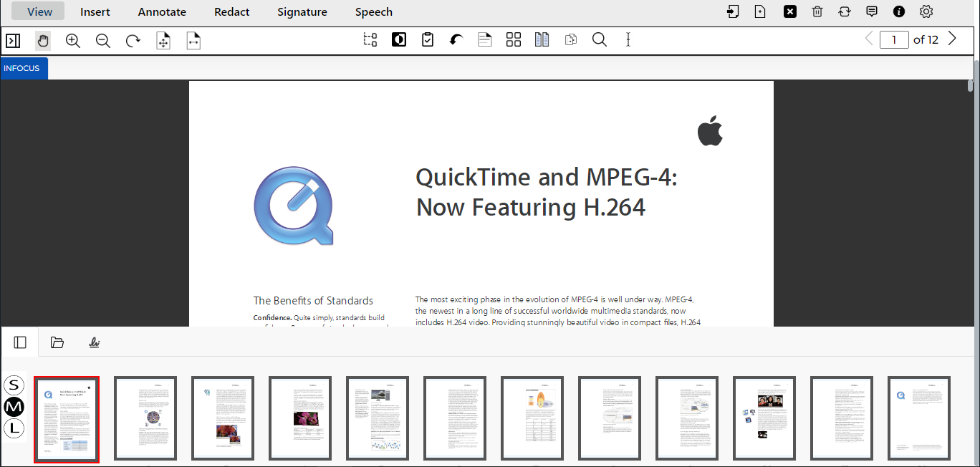The image size is (980, 467).
Task: Click the 'of 12' page count text
Action: (926, 39)
